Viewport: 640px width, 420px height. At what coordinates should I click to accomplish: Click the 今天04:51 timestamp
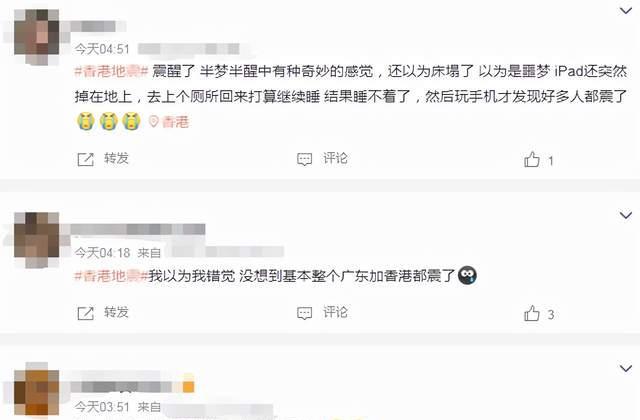[102, 49]
